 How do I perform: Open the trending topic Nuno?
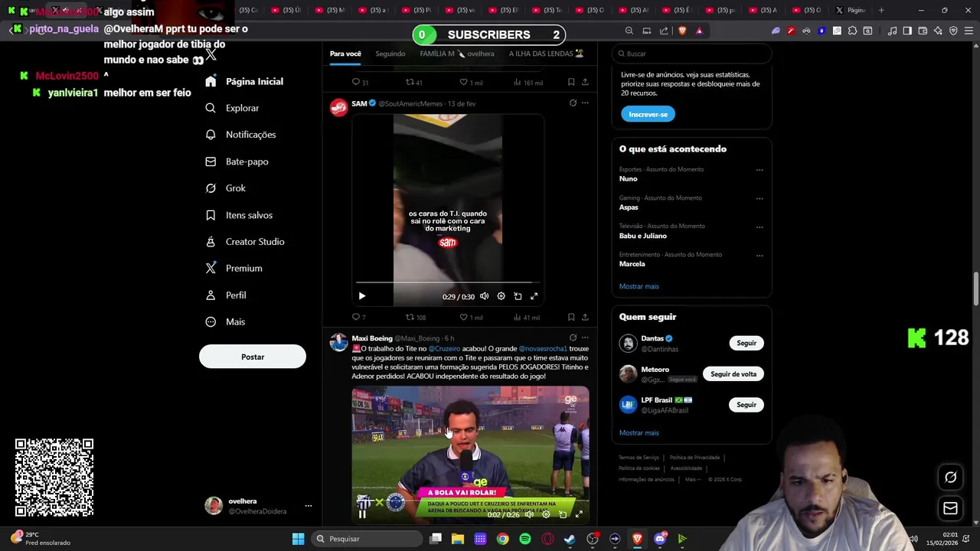(x=629, y=178)
